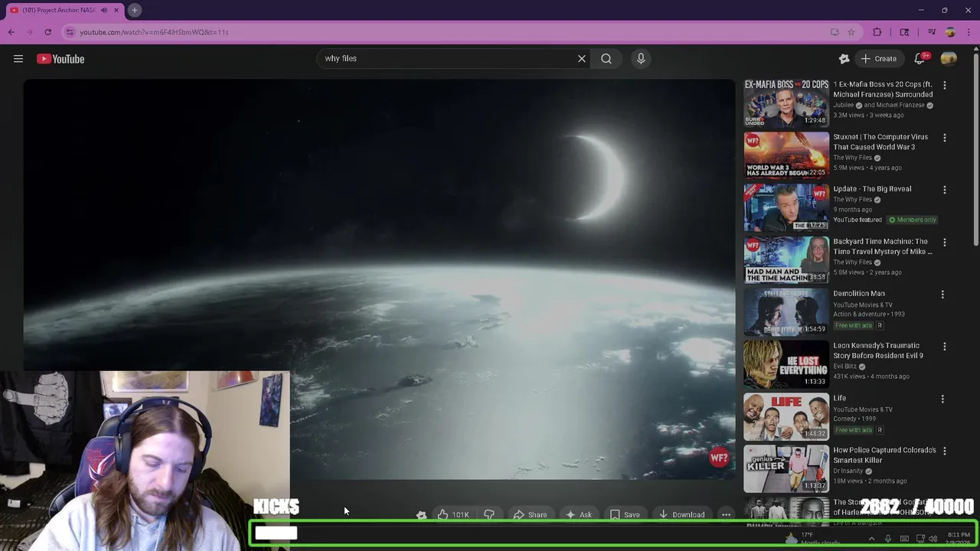Bookmark this page with the star
Viewport: 980px width, 551px height.
[x=851, y=32]
